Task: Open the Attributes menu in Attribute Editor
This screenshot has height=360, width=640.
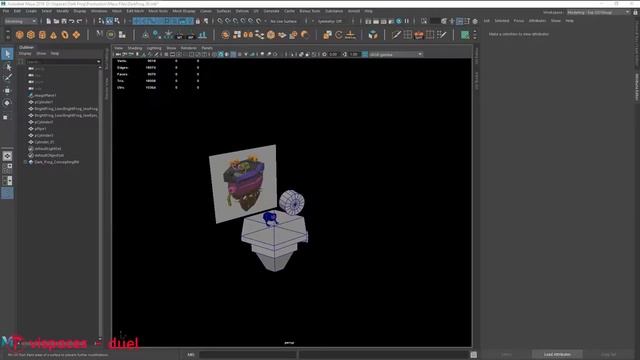Action: (537, 20)
